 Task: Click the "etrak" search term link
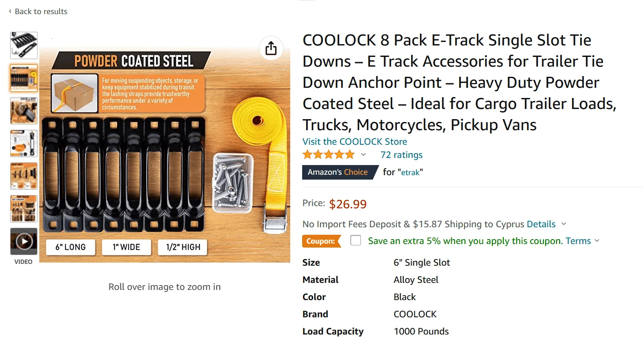point(410,173)
